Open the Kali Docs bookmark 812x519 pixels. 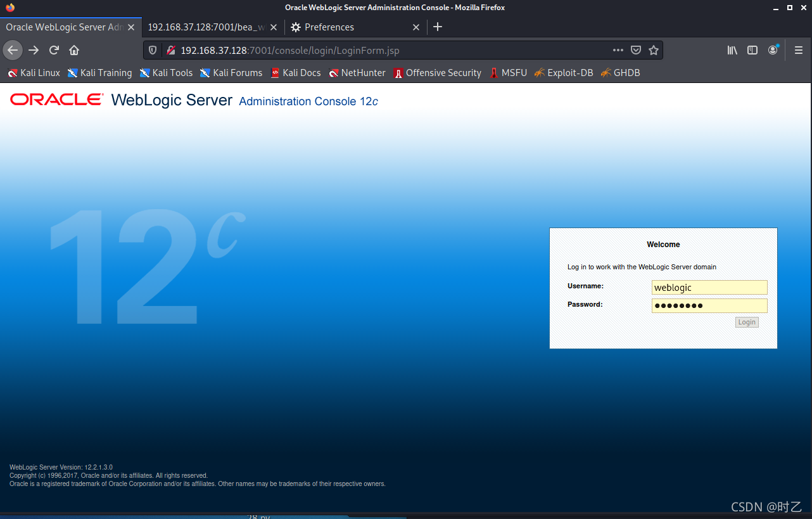(x=295, y=73)
